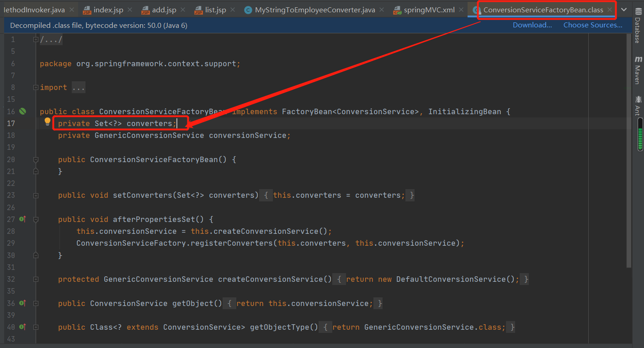This screenshot has width=644, height=348.
Task: Close the index.jsp tab
Action: coord(129,10)
